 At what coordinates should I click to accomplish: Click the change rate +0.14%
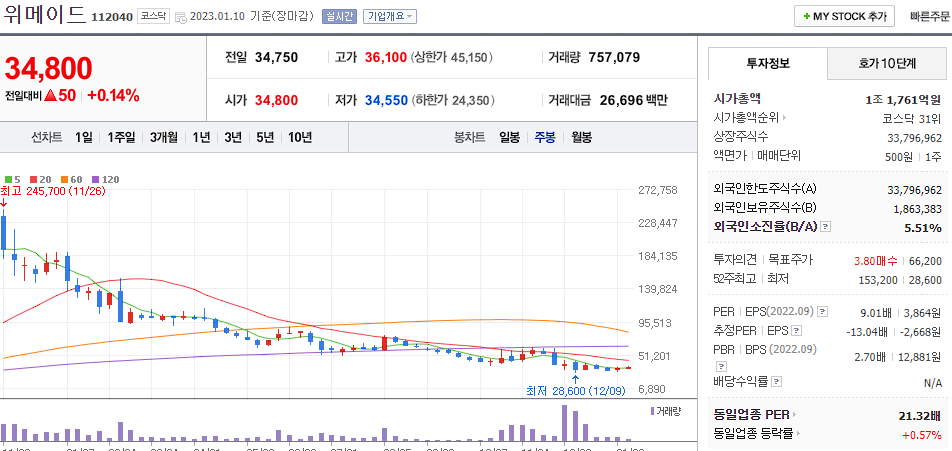[114, 95]
